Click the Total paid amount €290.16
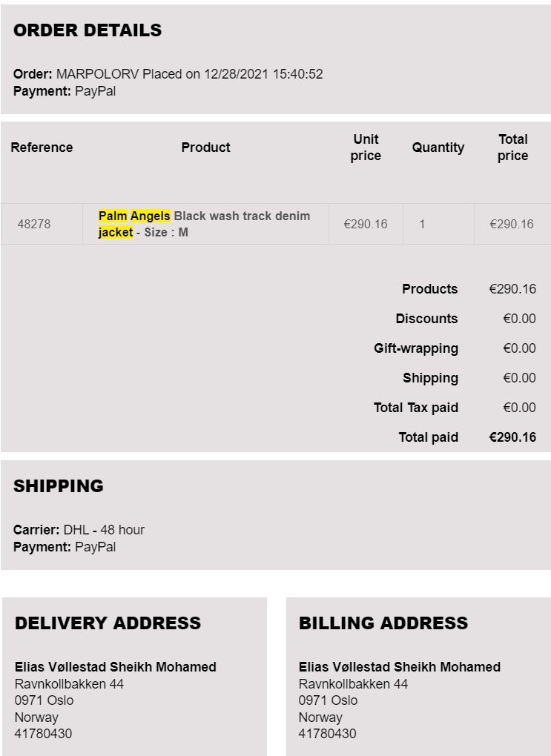Screen dimensions: 551x756 [x=512, y=437]
